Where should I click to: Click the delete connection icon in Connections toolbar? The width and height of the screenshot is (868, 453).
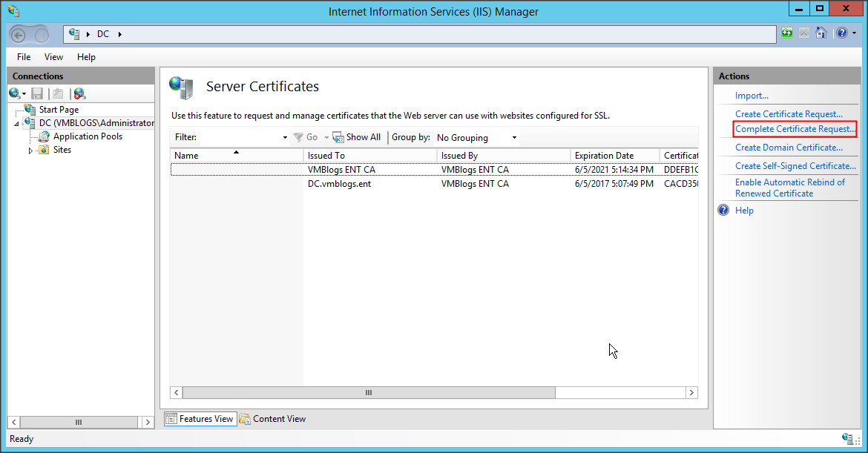click(79, 93)
